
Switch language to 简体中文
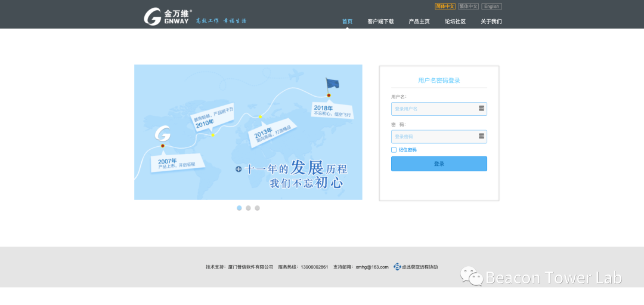point(445,7)
